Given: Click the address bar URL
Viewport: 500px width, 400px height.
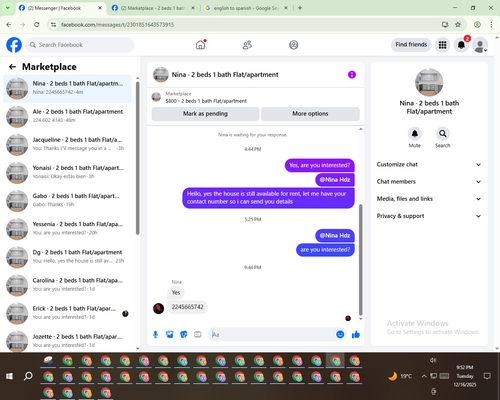Looking at the screenshot, I should (117, 25).
